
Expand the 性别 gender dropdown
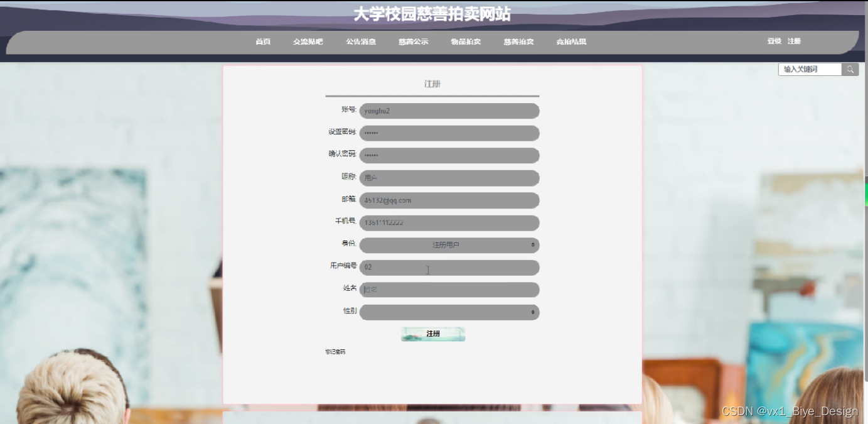pyautogui.click(x=449, y=312)
